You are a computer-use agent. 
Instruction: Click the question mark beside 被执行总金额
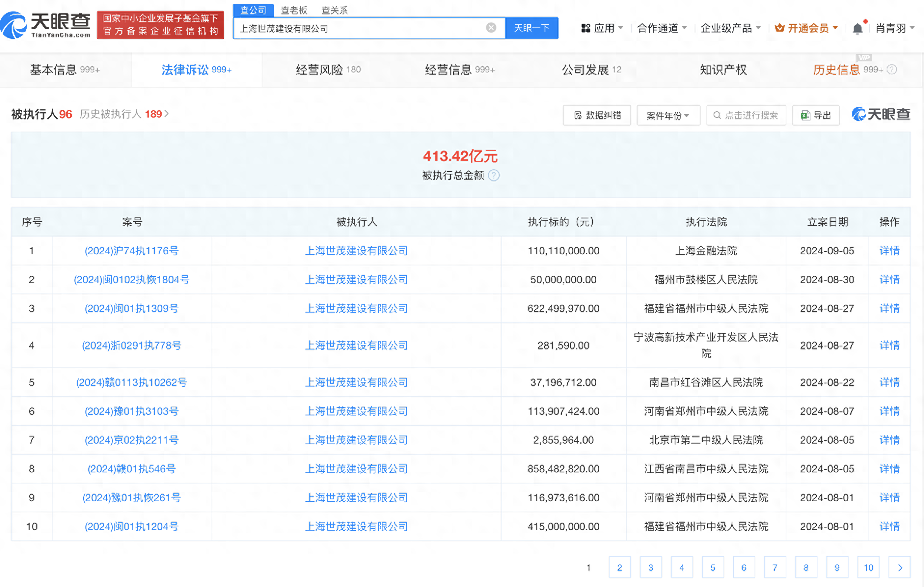[494, 175]
